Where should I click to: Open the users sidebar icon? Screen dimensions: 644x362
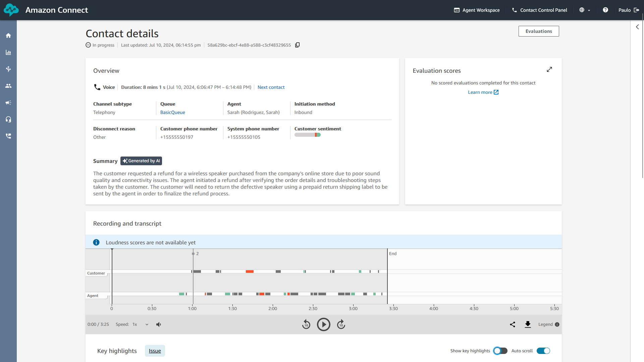pyautogui.click(x=8, y=86)
